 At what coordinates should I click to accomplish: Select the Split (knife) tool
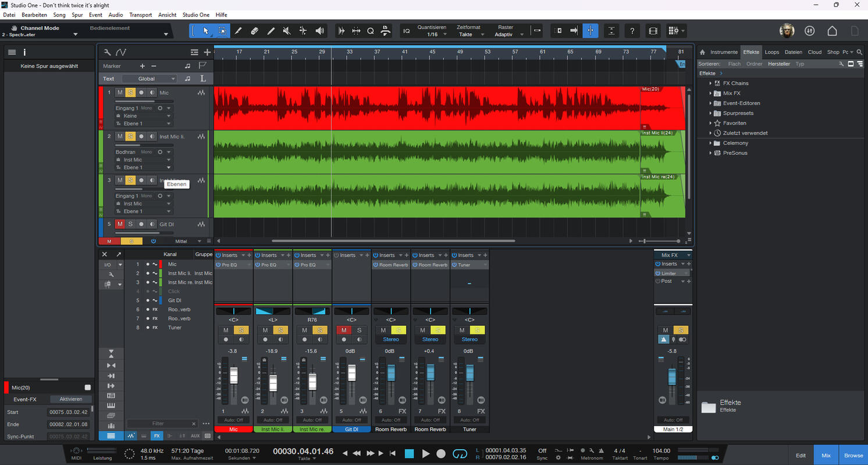coord(238,31)
